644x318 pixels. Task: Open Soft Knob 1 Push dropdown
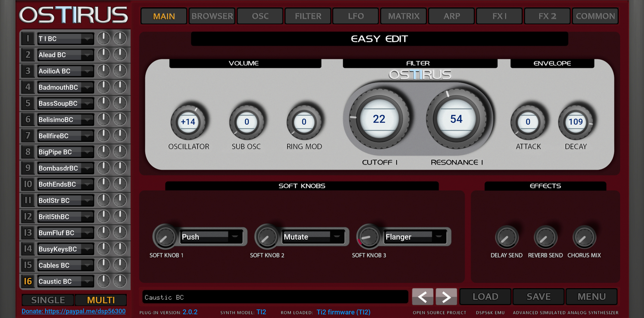point(235,237)
